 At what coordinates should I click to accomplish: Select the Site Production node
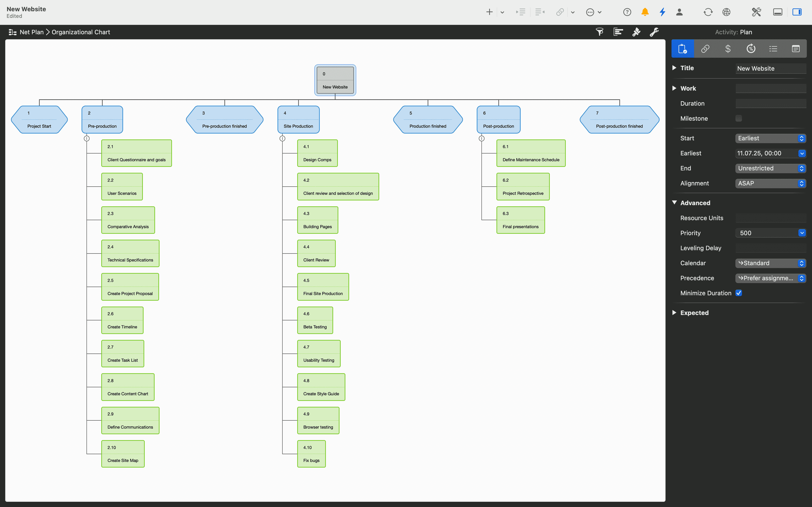(298, 119)
